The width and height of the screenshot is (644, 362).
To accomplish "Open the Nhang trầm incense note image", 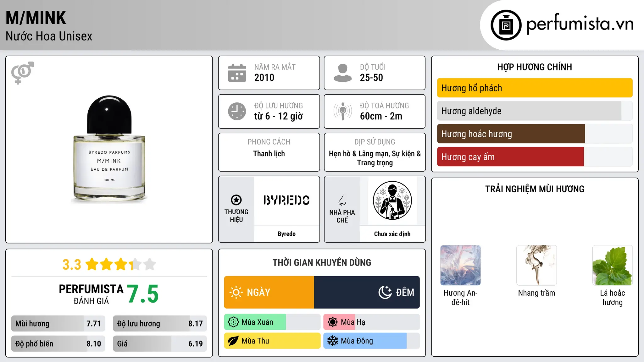I will 536,265.
